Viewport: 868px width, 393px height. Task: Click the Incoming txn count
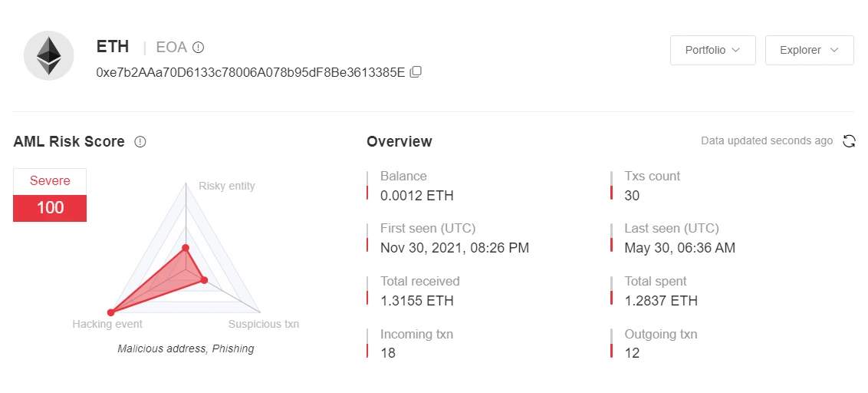pos(388,353)
